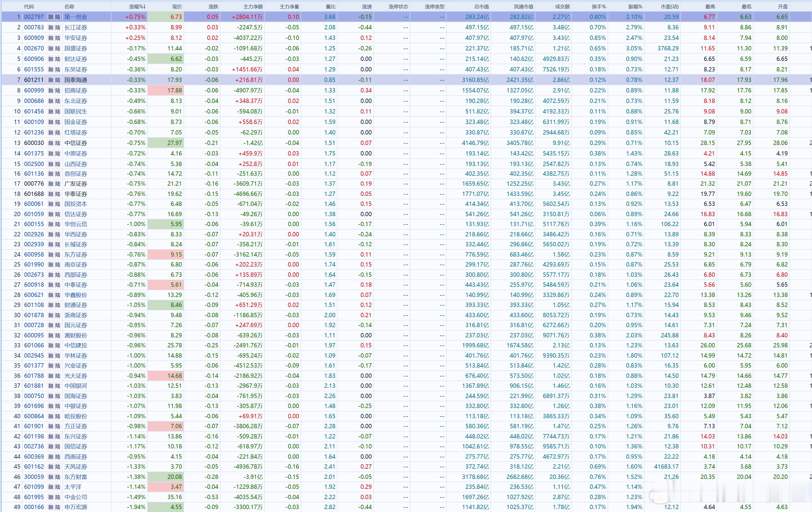Image resolution: width=812 pixels, height=512 pixels.
Task: Click the 融 badge for 第一创业
Action: tap(51, 17)
